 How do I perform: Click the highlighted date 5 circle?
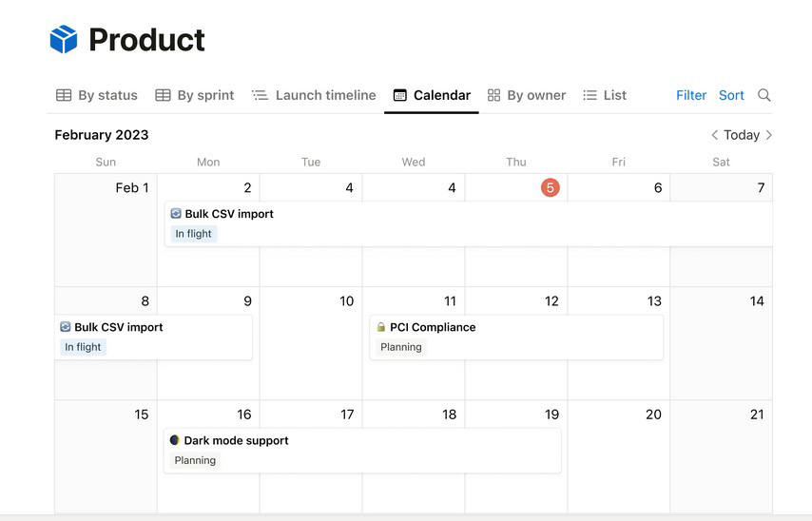[550, 187]
